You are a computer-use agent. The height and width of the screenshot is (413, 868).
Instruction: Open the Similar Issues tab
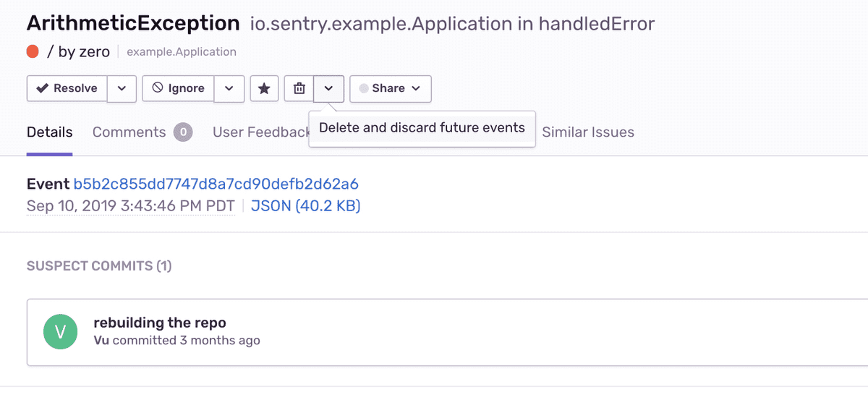point(588,132)
